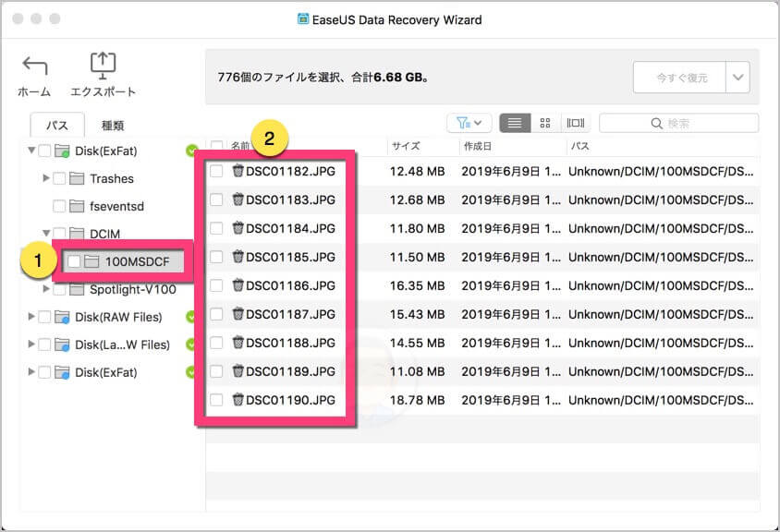Check the Disk(La...W Files) checkbox
The width and height of the screenshot is (780, 532).
click(x=44, y=345)
